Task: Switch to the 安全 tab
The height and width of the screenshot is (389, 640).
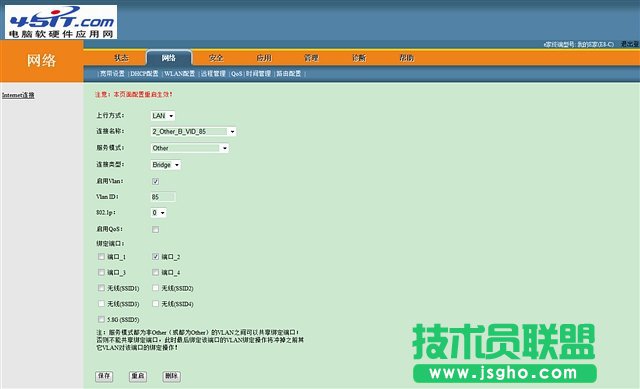Action: tap(216, 58)
